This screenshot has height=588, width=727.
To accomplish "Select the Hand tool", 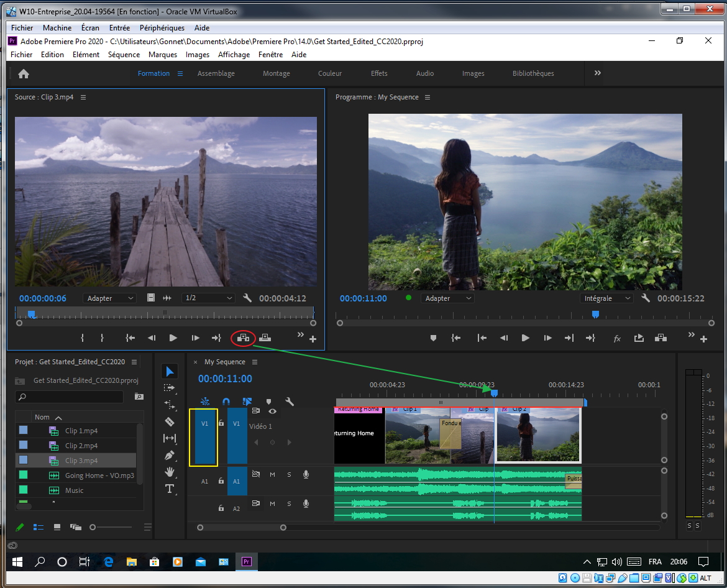I will [170, 472].
